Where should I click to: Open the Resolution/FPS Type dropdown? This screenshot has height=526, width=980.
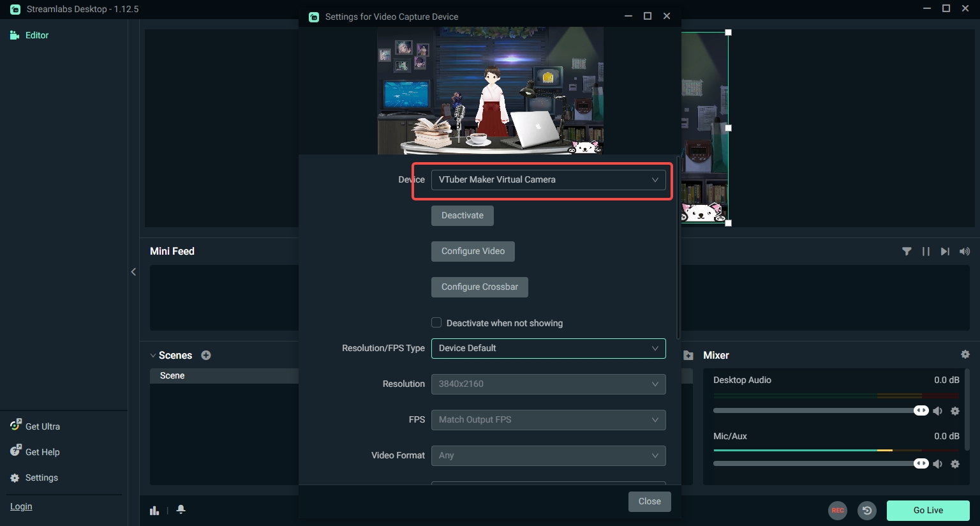[x=548, y=348]
